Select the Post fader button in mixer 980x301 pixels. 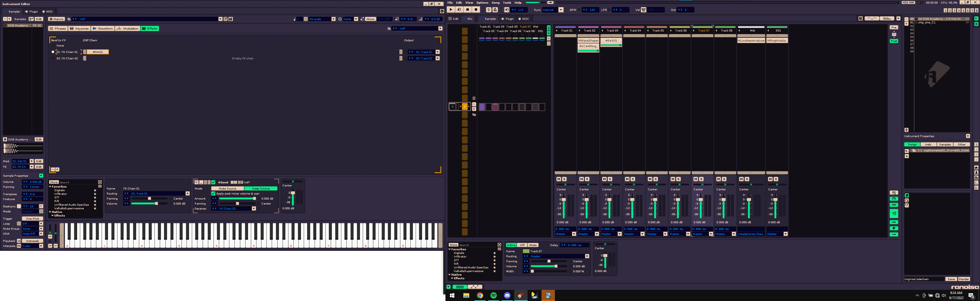[894, 41]
